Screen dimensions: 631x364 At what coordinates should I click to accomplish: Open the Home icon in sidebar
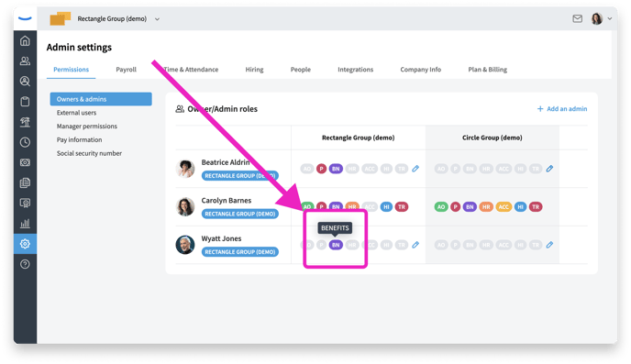(25, 40)
